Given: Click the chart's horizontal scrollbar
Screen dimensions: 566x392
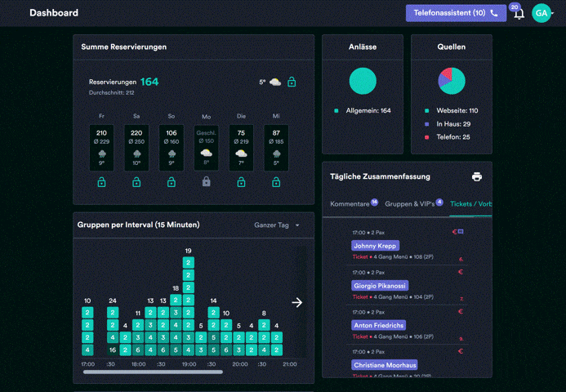Looking at the screenshot, I should (153, 372).
